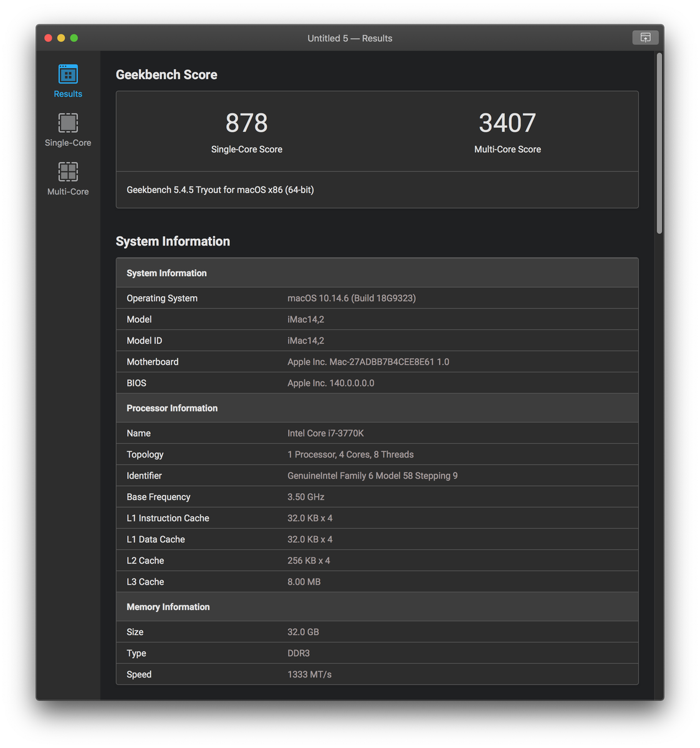The width and height of the screenshot is (700, 748).
Task: Select the 256 KB x 4 value
Action: click(309, 560)
